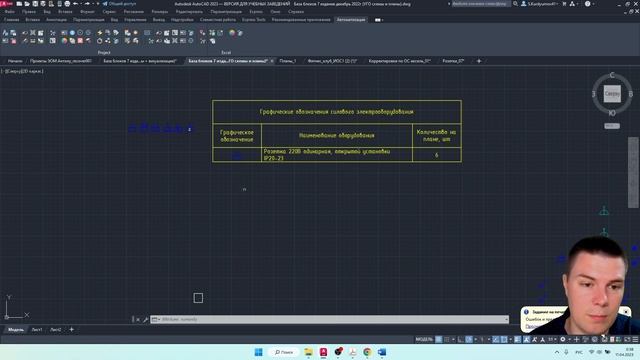Viewport: 640px width, 360px height.
Task: Click the Save icon in quick access toolbar
Action: (x=35, y=4)
